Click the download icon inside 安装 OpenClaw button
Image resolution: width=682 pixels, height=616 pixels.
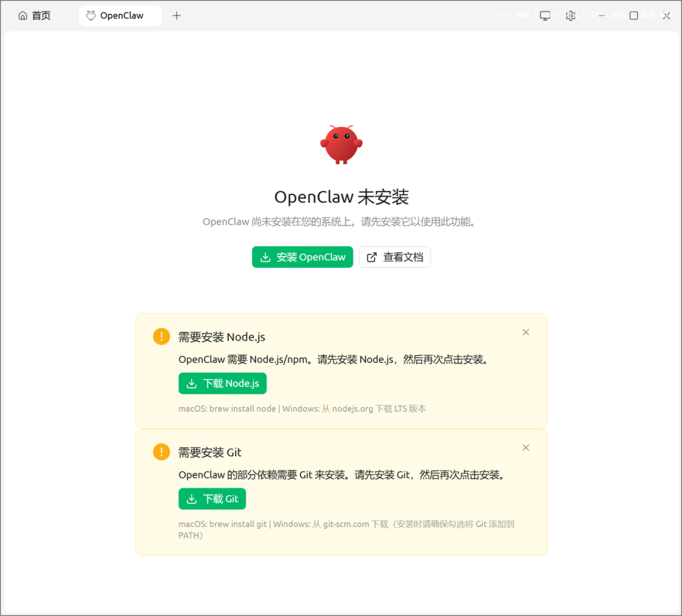click(266, 257)
